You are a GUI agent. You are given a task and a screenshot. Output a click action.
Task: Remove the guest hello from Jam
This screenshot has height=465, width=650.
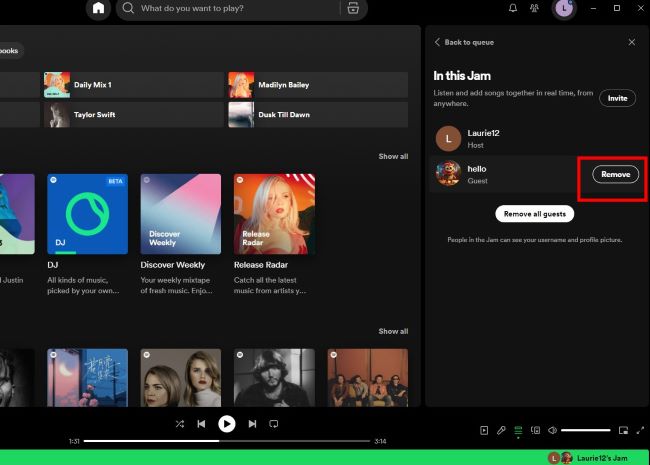615,174
